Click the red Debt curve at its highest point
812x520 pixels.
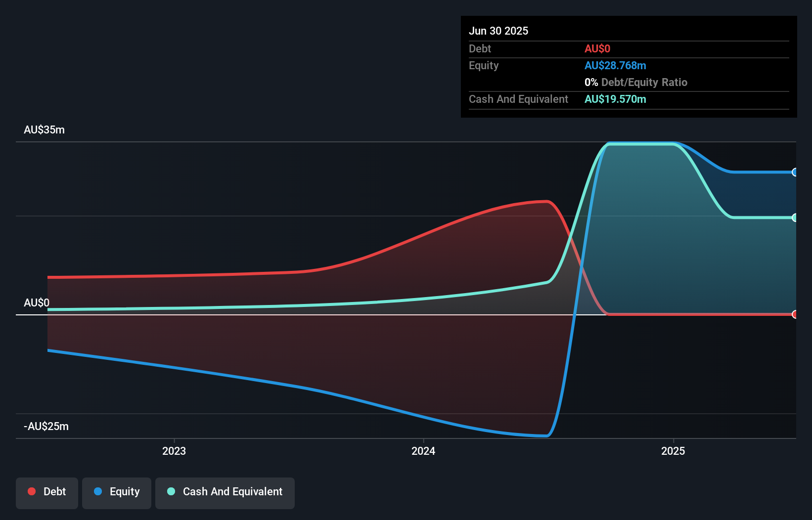tap(544, 202)
